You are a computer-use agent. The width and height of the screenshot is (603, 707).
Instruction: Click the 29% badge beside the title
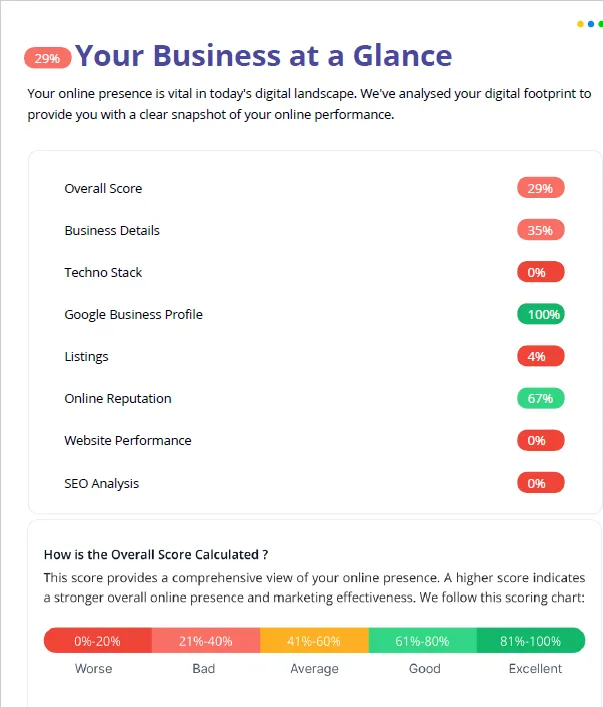(47, 58)
